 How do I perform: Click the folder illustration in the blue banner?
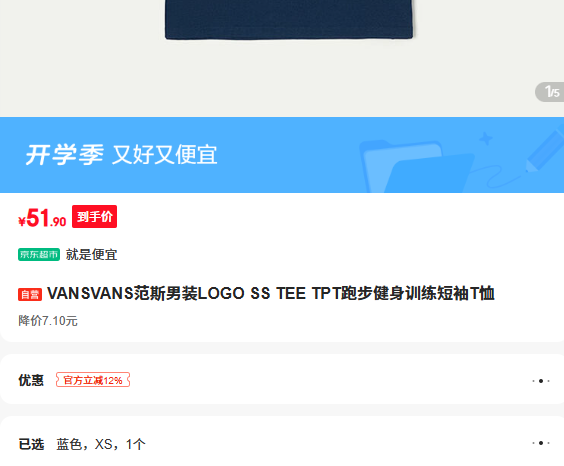click(x=417, y=166)
